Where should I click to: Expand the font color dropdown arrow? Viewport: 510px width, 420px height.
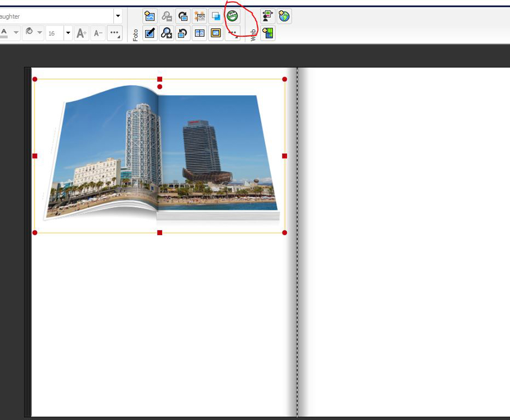click(16, 33)
